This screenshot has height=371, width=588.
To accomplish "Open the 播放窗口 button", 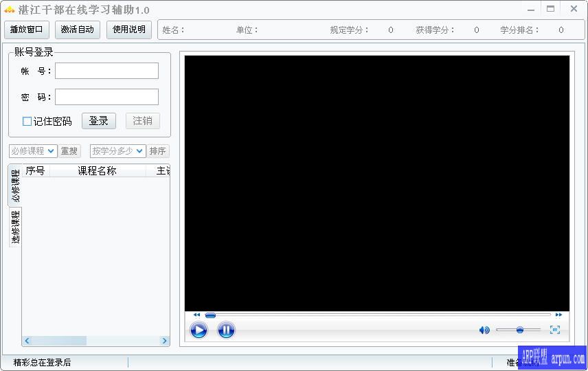I will (x=27, y=30).
